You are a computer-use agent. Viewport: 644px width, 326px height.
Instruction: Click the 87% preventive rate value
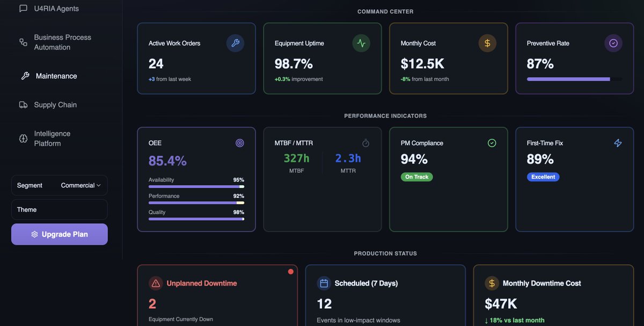[x=540, y=64]
